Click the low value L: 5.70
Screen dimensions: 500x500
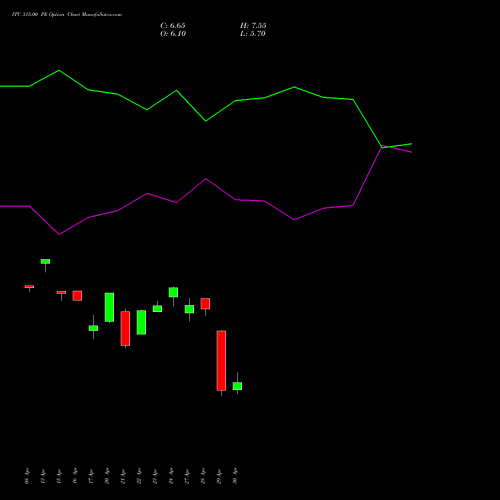(253, 34)
